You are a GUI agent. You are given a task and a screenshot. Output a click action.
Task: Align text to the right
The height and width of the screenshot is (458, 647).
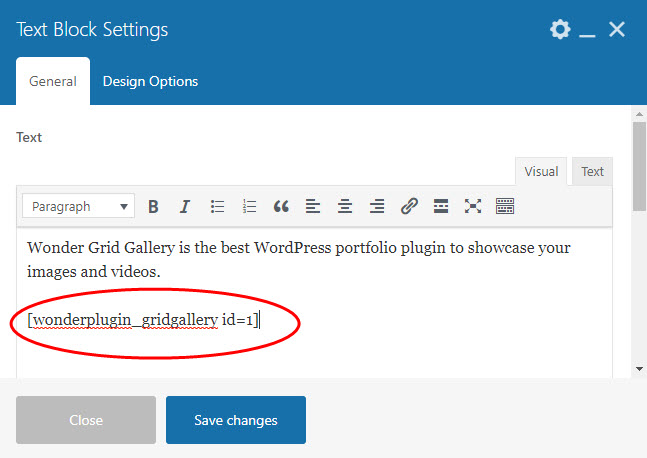point(377,207)
